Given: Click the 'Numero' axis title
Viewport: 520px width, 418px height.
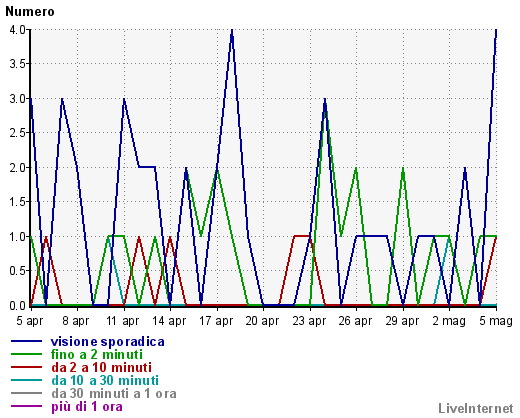Looking at the screenshot, I should [30, 12].
